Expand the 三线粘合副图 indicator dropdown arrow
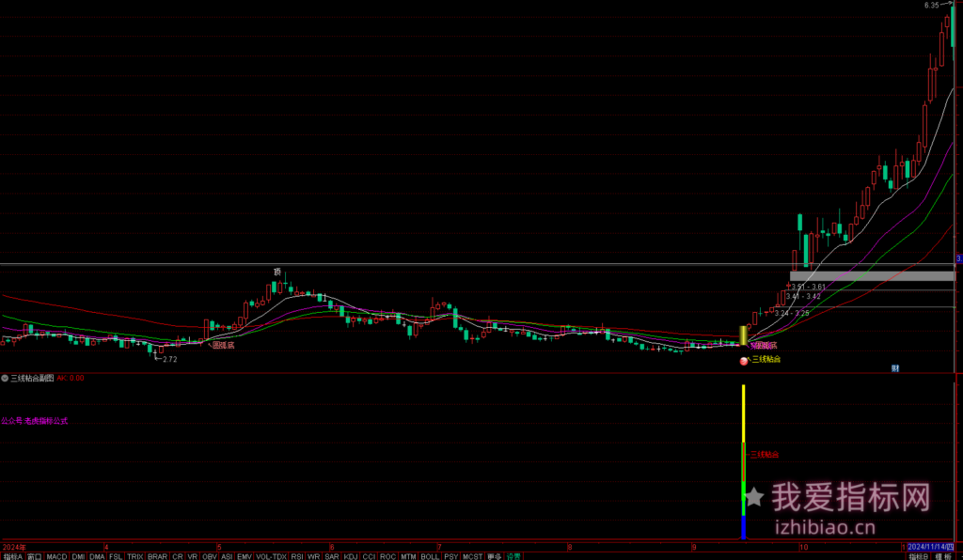This screenshot has height=560, width=963. coord(5,379)
